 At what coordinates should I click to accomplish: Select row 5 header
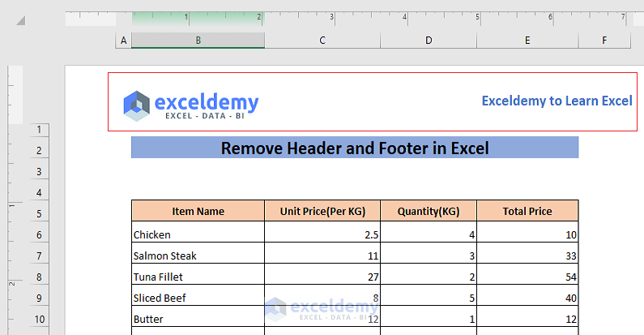click(38, 214)
